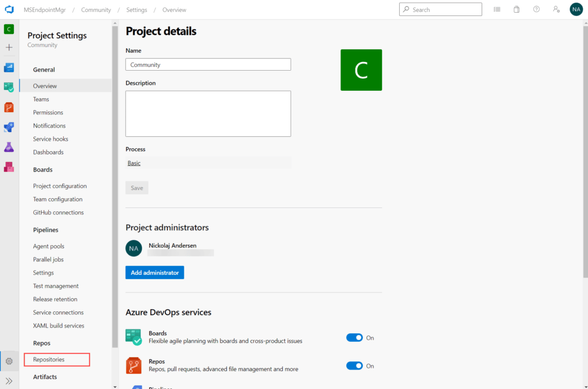Open Pipelines icon in left rail
588x389 pixels.
9,127
